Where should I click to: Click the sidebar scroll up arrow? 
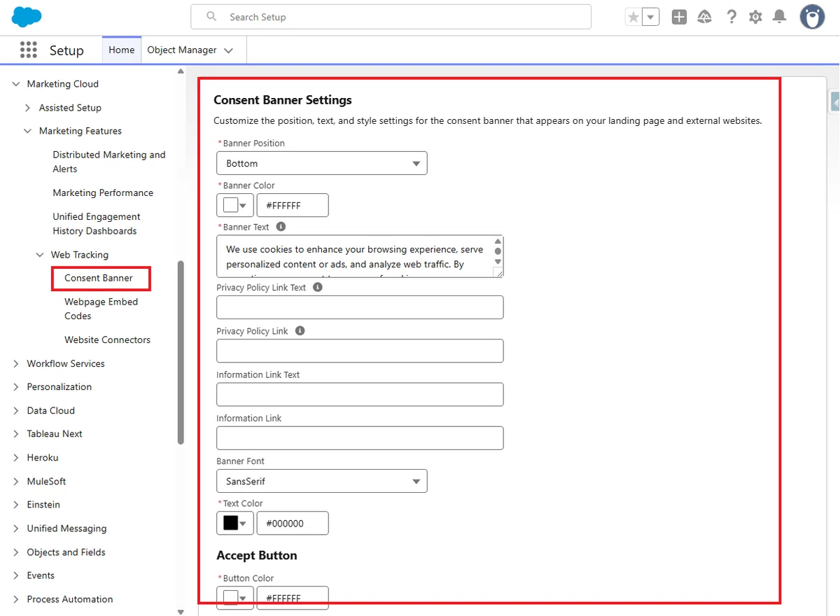(x=181, y=71)
